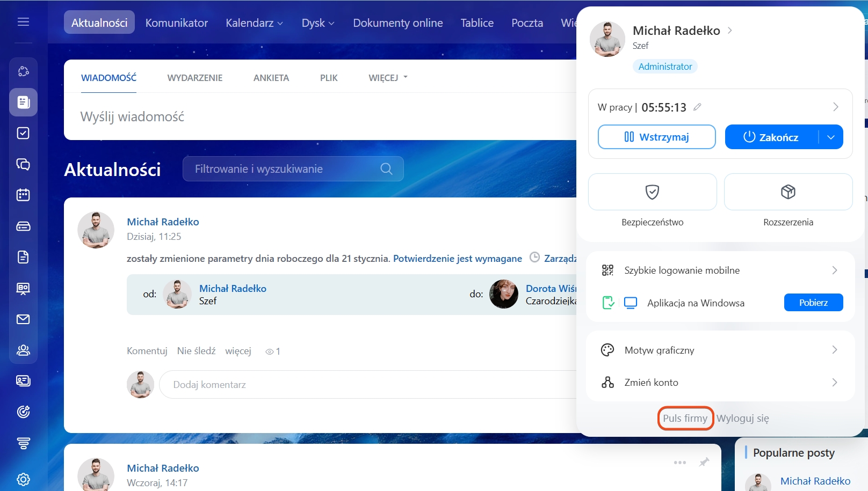The image size is (868, 491).
Task: Open the Bezpieczeństwo shield tile
Action: pyautogui.click(x=652, y=192)
